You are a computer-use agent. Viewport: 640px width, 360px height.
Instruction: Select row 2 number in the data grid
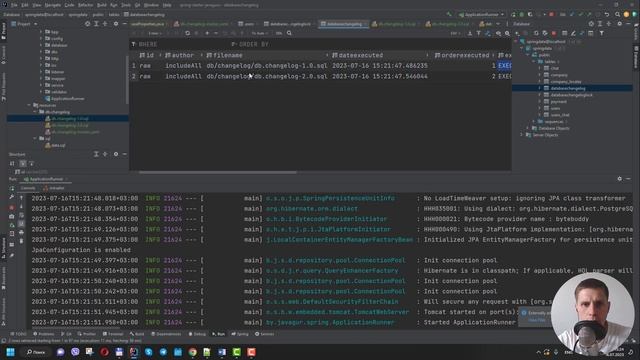coord(134,76)
